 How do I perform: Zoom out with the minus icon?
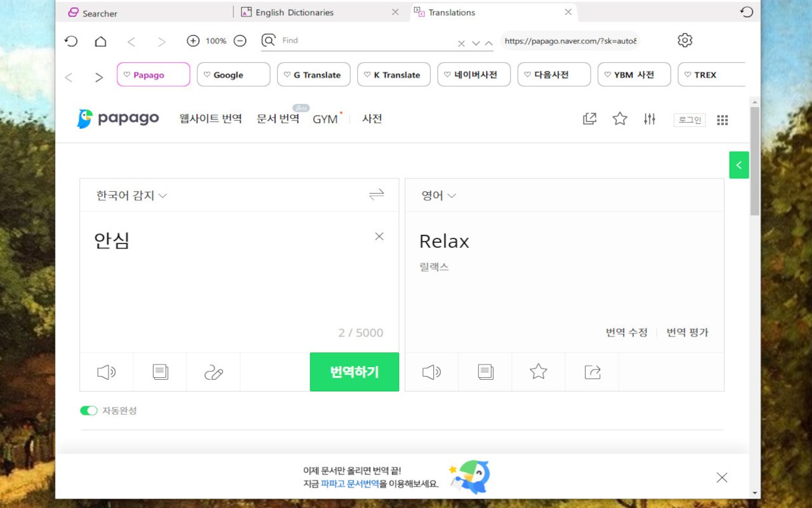click(x=240, y=41)
